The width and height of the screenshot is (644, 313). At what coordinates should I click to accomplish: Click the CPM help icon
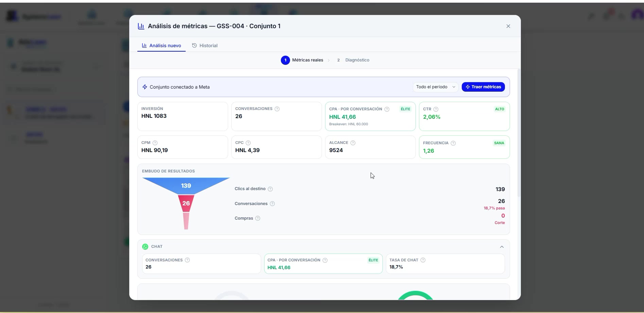155,143
